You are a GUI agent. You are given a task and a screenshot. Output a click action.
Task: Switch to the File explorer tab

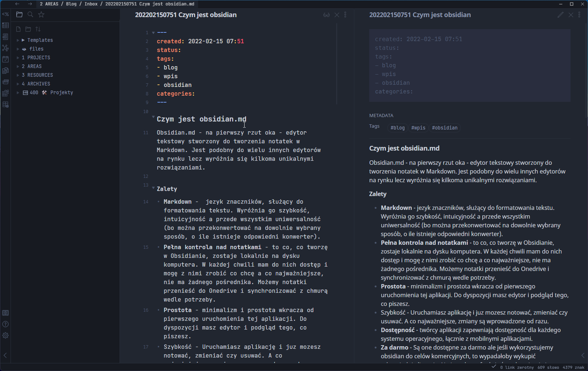pos(19,15)
